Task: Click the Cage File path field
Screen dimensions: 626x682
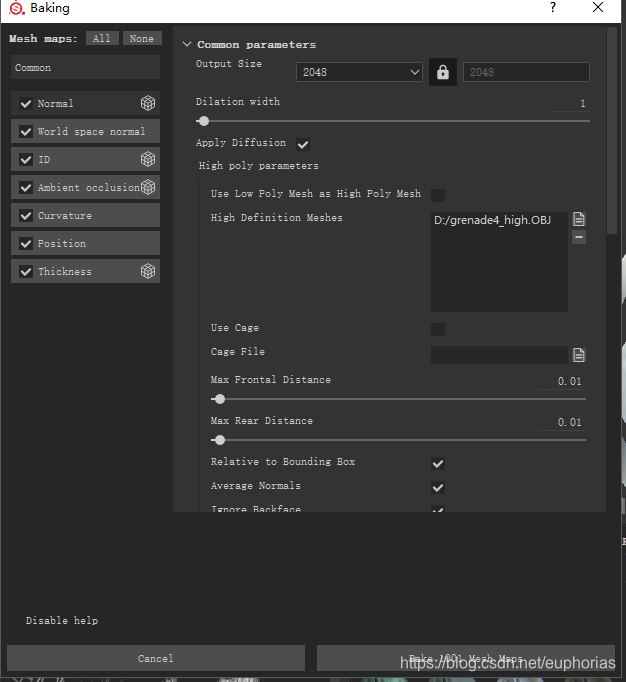Action: [x=499, y=355]
